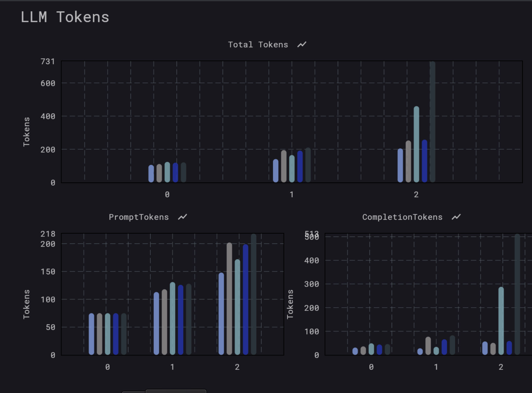Screen dimensions: 532x393
Task: Toggle line view icon next to PromptTokens
Action: click(182, 217)
